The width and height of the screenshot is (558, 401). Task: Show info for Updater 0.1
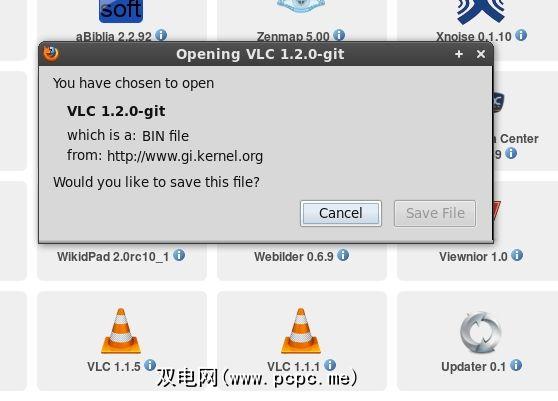516,365
